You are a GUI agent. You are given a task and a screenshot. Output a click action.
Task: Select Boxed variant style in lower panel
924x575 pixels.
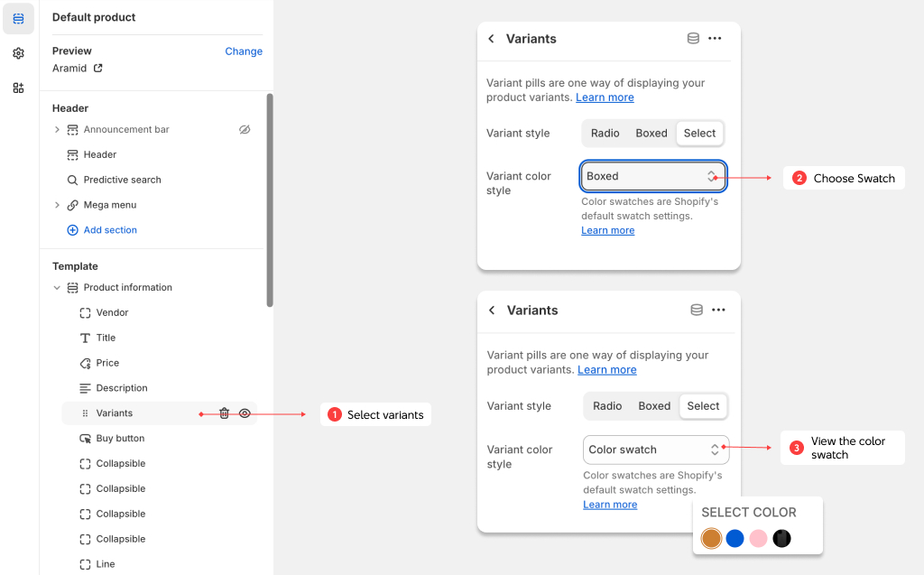pyautogui.click(x=654, y=406)
